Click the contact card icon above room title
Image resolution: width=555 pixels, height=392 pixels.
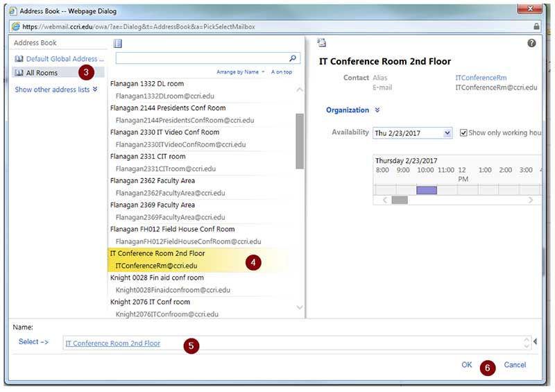tap(322, 43)
